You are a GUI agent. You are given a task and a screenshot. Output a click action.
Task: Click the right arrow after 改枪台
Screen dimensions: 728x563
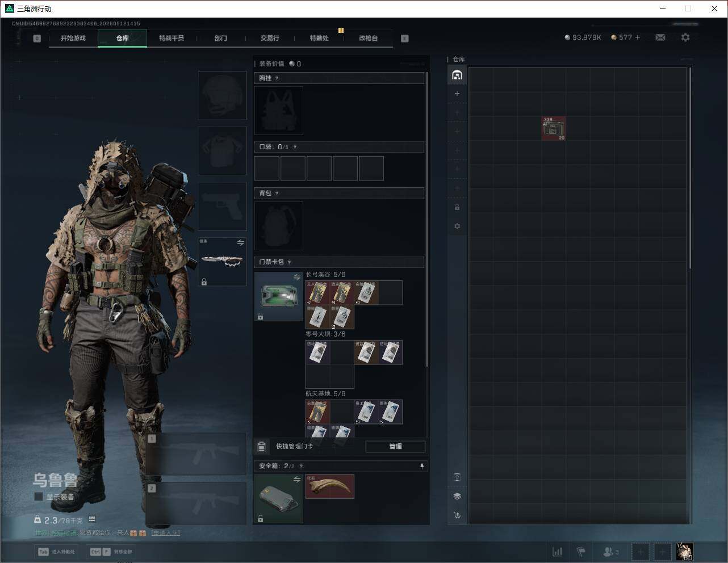405,39
